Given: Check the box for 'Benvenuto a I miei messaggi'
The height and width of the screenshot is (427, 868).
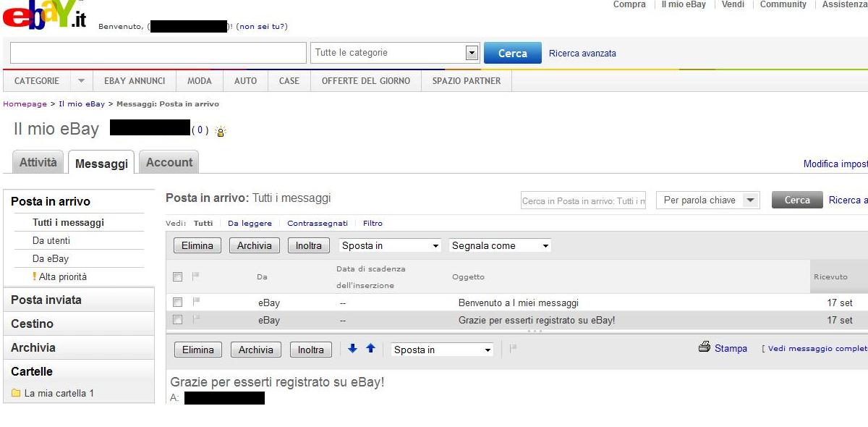Looking at the screenshot, I should click(x=177, y=303).
